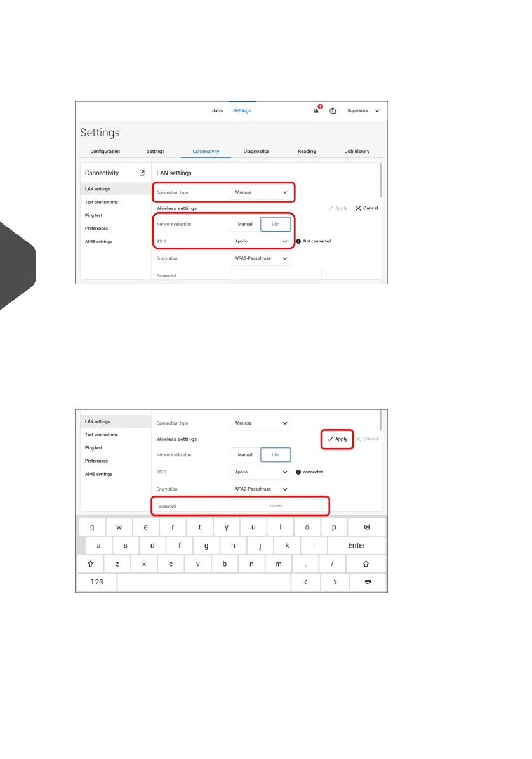Viewport: 532px width, 759px height.
Task: Open the Reading tab
Action: [307, 152]
